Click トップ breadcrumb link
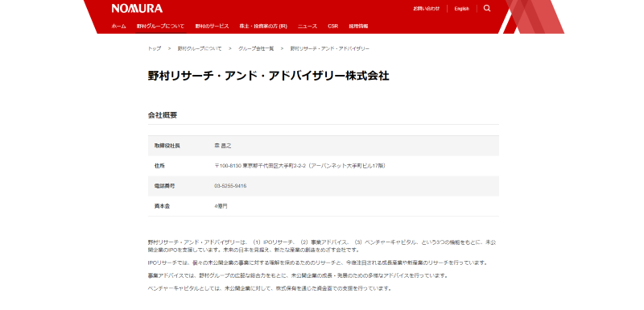Image resolution: width=644 pixels, height=310 pixels. point(155,48)
